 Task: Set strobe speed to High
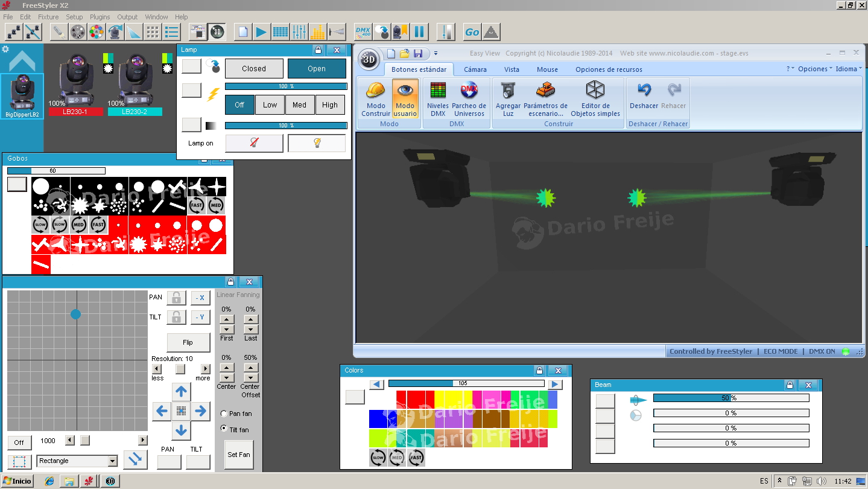point(330,105)
